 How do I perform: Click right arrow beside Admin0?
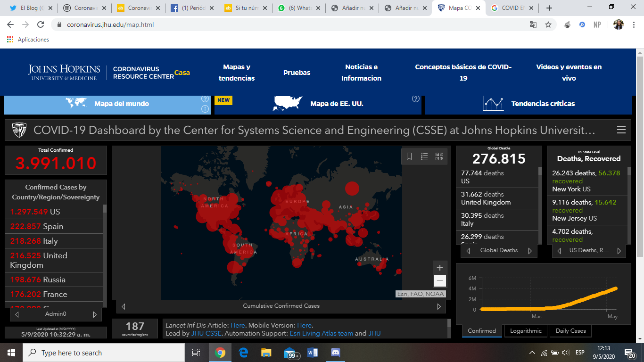tap(94, 314)
